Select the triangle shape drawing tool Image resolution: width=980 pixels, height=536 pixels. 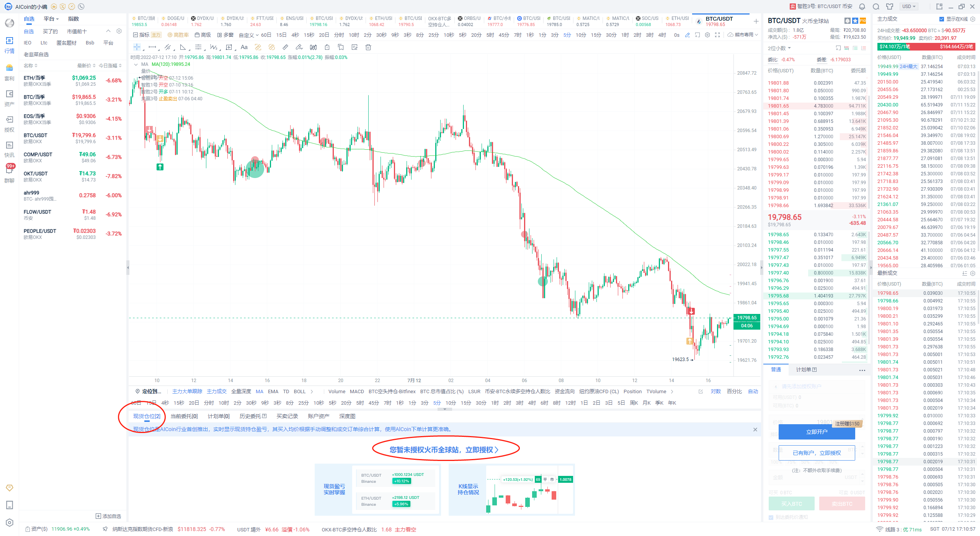click(x=183, y=47)
